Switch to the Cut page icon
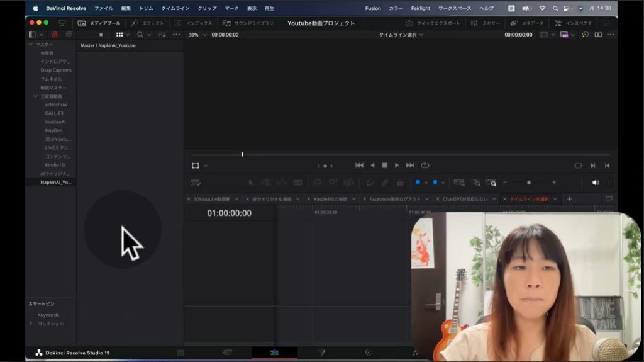Screen dimensions: 644x362 click(x=228, y=353)
